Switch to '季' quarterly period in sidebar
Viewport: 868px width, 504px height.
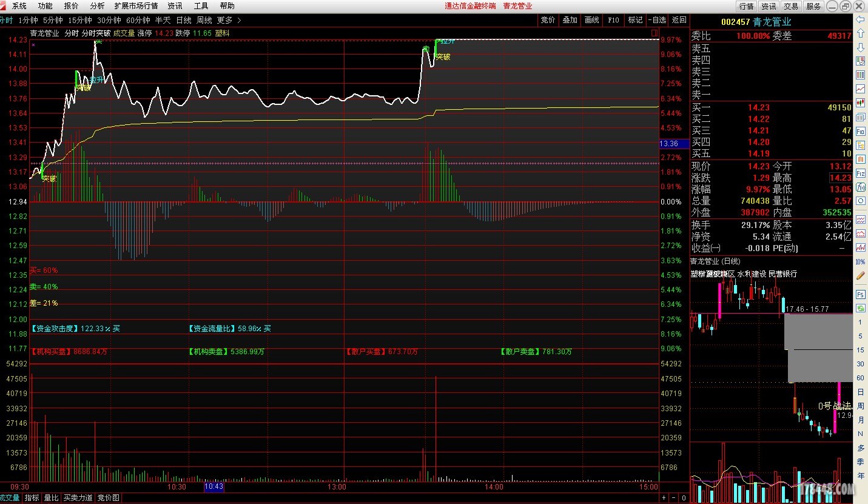coord(860,462)
